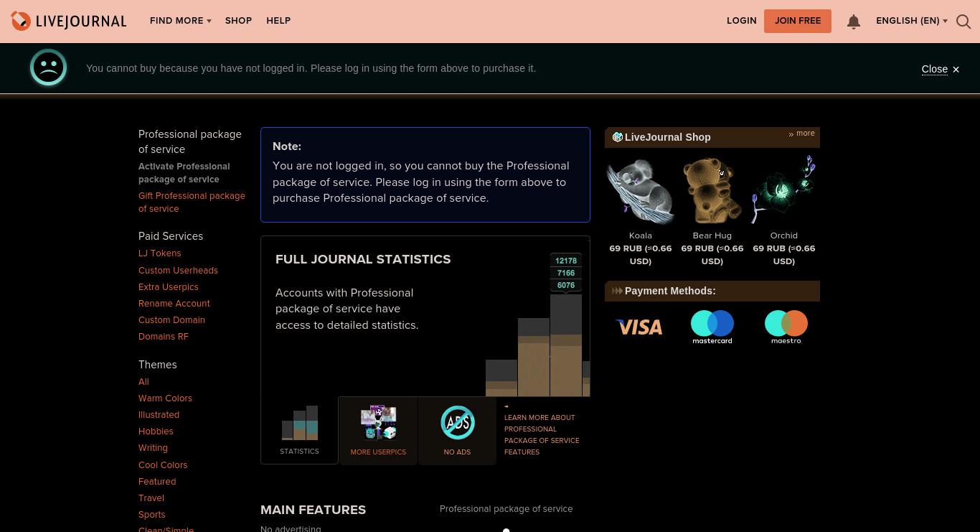Click the Join Free button

click(x=798, y=21)
